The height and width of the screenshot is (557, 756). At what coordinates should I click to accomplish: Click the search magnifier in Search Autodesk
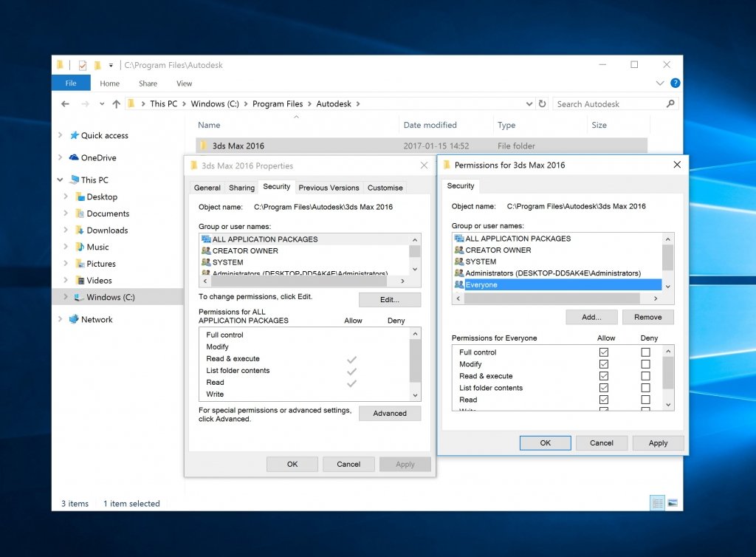(670, 103)
